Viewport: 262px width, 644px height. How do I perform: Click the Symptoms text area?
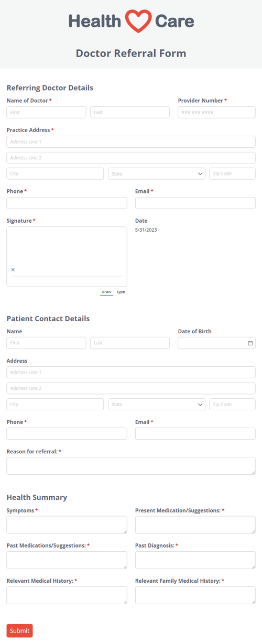67,525
